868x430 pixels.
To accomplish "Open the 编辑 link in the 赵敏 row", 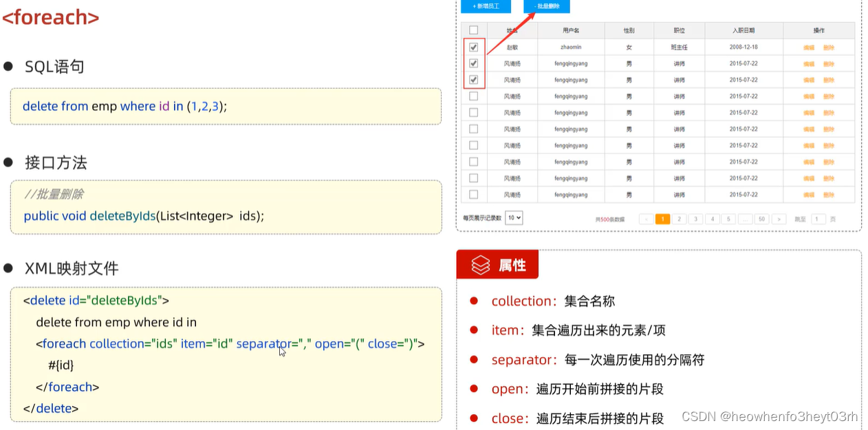I will click(807, 46).
